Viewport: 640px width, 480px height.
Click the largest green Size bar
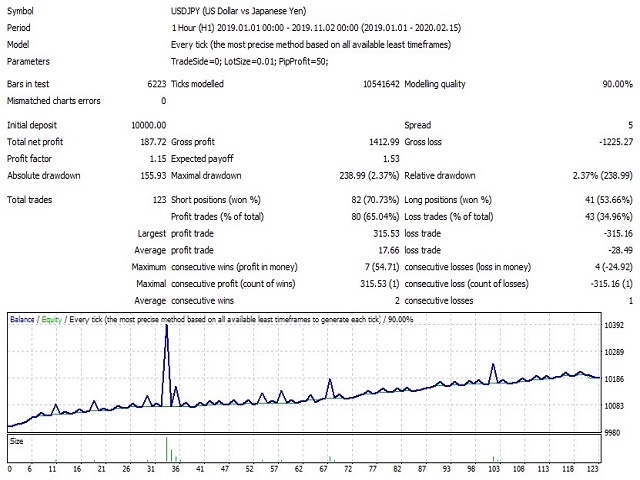coord(167,449)
